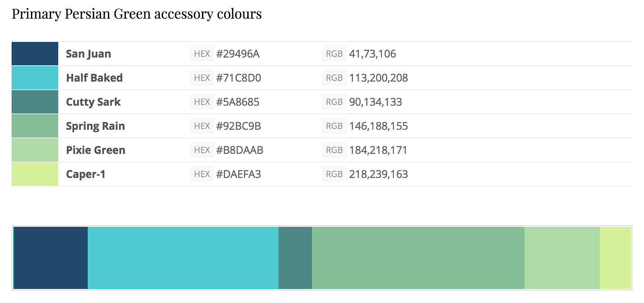Choose the Spring Rain green swatch
The width and height of the screenshot is (644, 303).
tap(35, 126)
